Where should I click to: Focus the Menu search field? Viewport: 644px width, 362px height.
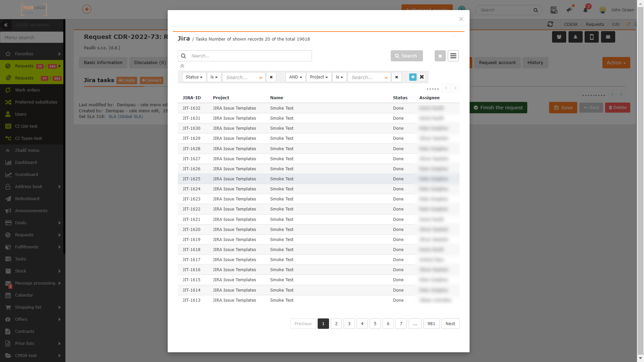point(32,38)
